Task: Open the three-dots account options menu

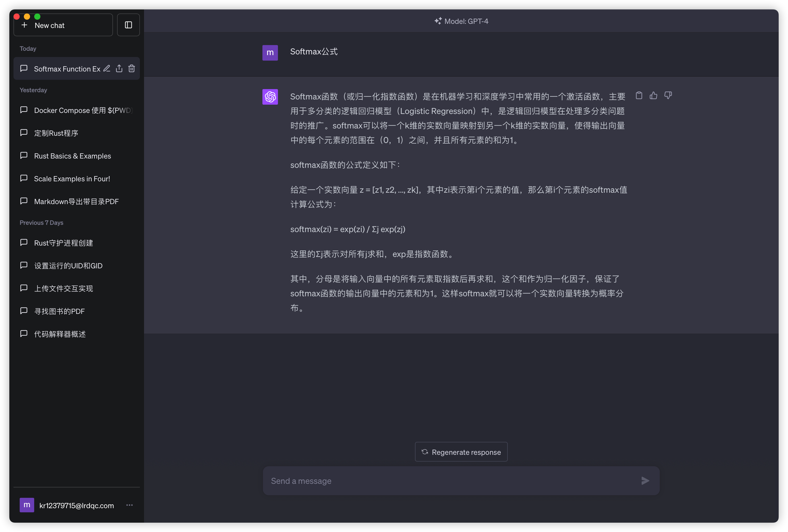Action: coord(130,505)
